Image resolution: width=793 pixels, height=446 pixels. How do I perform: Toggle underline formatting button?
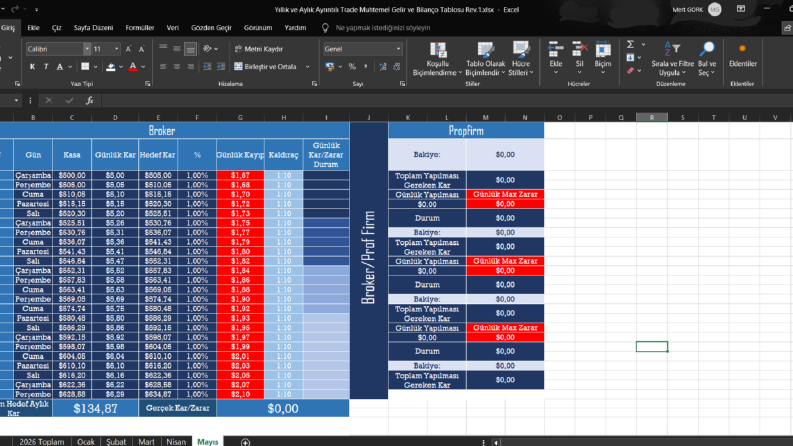pyautogui.click(x=60, y=67)
